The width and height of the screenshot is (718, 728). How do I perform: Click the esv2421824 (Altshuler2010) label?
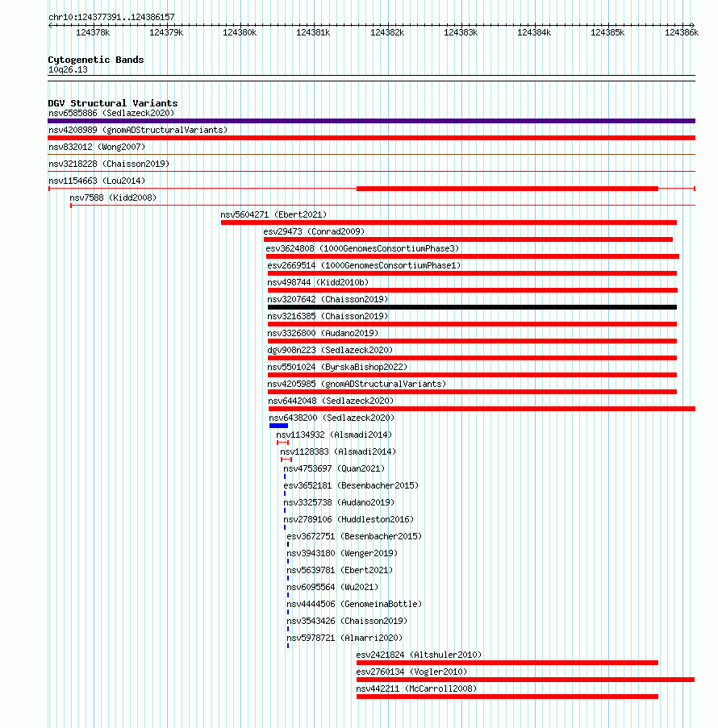(x=419, y=655)
